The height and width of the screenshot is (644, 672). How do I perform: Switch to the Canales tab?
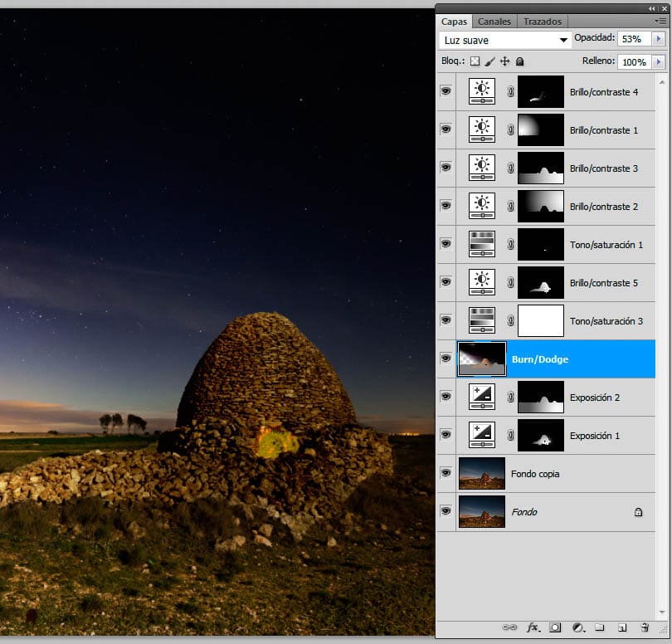[x=494, y=22]
